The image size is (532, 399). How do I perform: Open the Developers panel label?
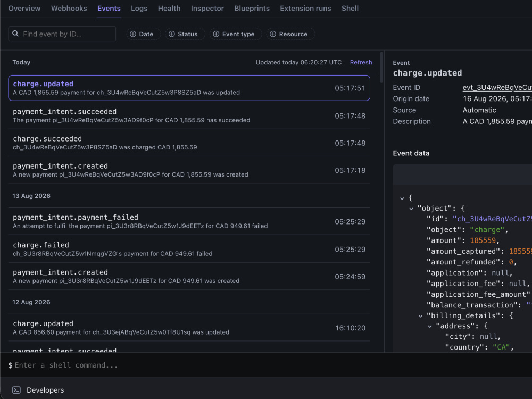coord(45,390)
